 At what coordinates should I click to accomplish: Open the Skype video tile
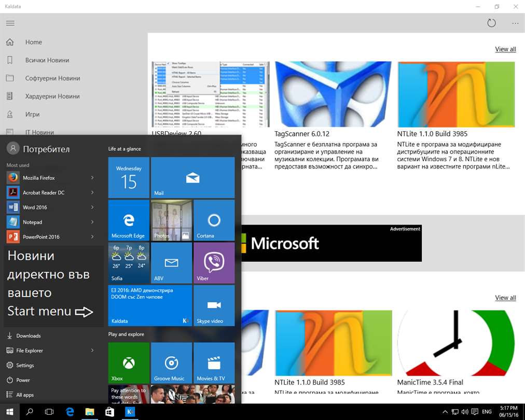tap(214, 305)
